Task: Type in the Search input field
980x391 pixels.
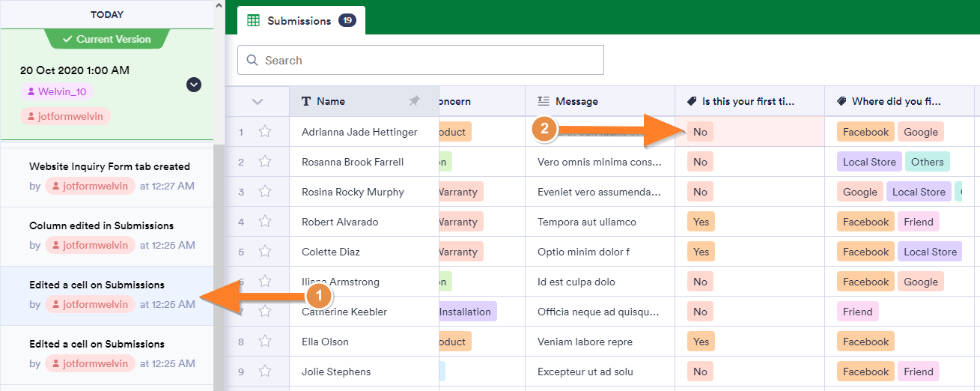Action: 427,61
